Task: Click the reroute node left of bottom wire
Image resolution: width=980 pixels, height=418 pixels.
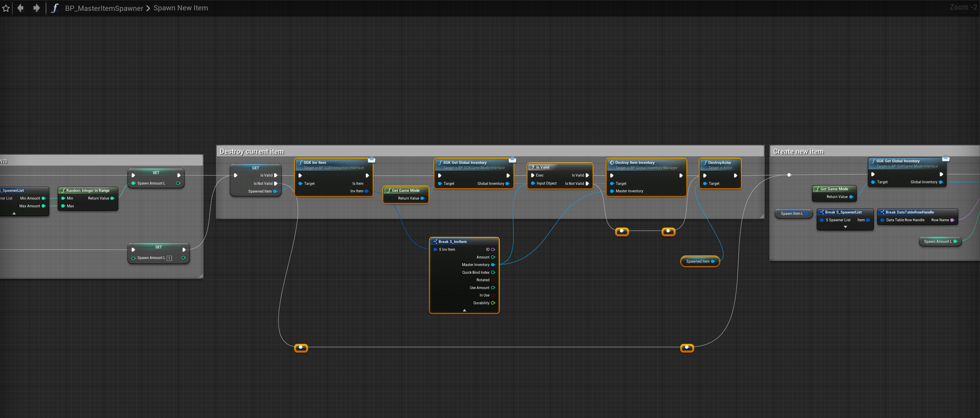Action: [x=301, y=348]
